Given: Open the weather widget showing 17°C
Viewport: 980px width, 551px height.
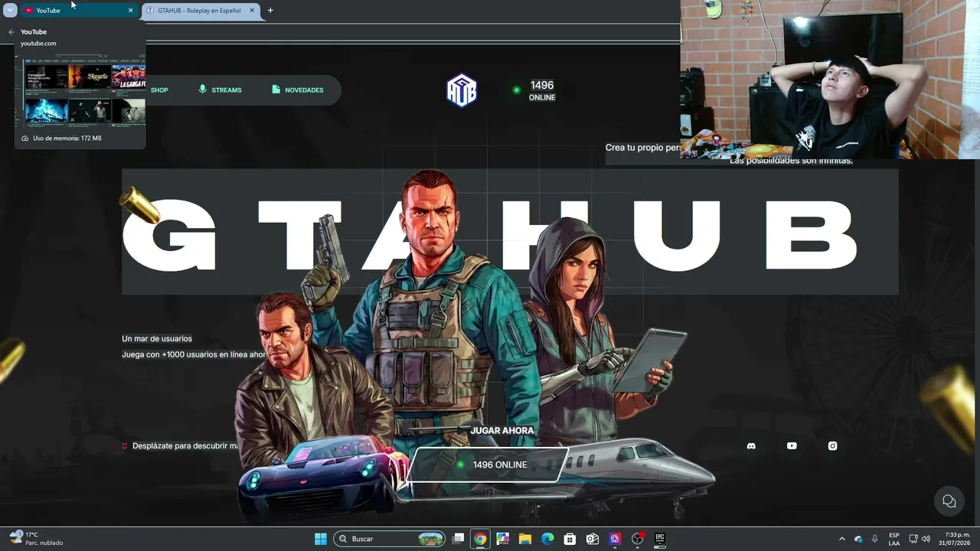Looking at the screenshot, I should coord(36,539).
